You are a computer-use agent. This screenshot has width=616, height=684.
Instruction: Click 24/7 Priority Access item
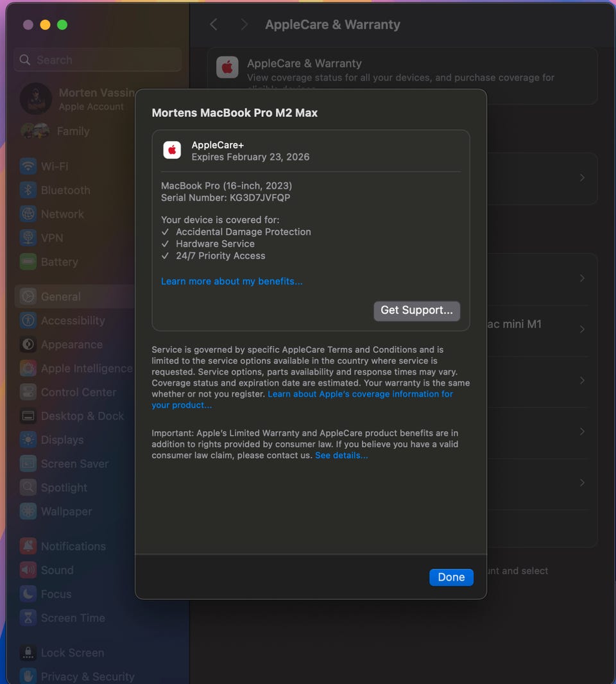coord(220,255)
